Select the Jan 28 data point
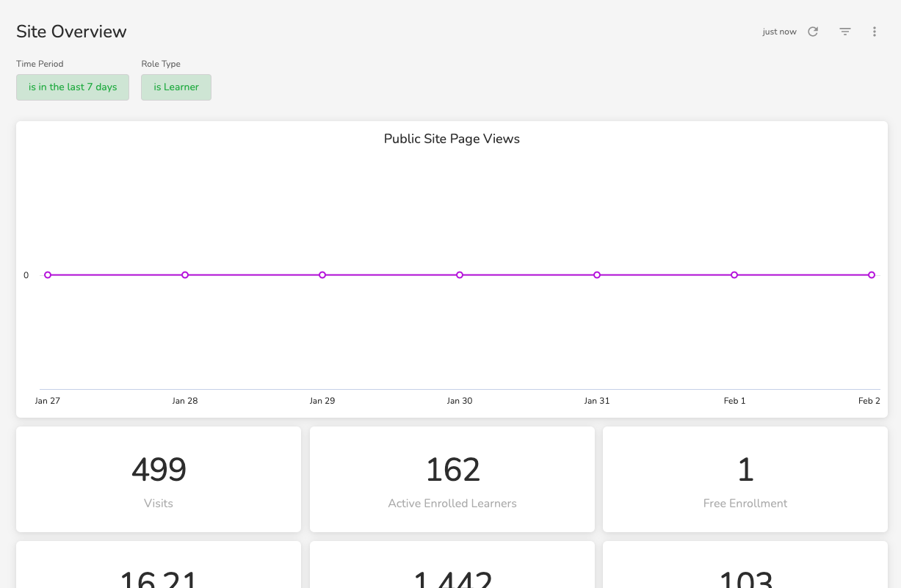 185,275
